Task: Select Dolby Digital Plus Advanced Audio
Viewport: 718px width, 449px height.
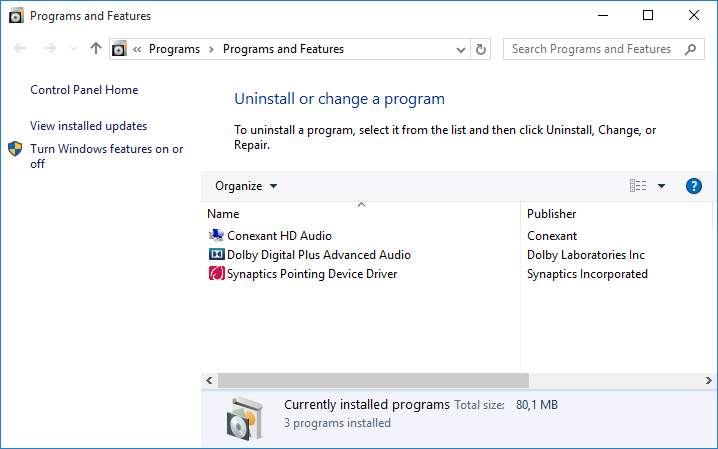Action: (x=319, y=255)
